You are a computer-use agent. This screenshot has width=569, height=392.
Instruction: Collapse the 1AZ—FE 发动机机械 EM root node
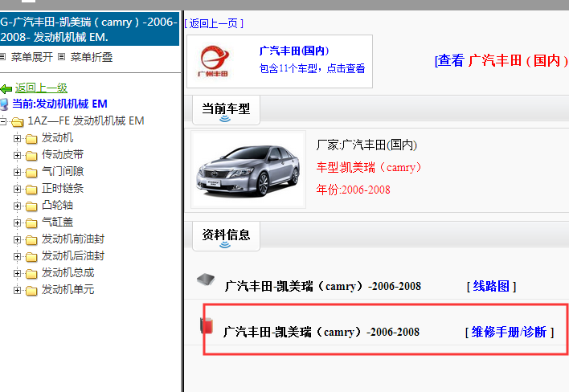click(3, 121)
